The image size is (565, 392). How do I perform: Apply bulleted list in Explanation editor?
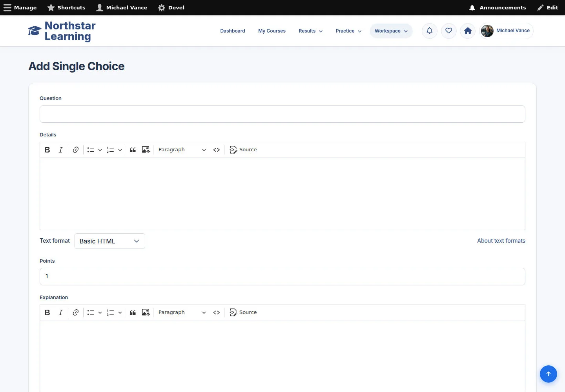click(91, 312)
